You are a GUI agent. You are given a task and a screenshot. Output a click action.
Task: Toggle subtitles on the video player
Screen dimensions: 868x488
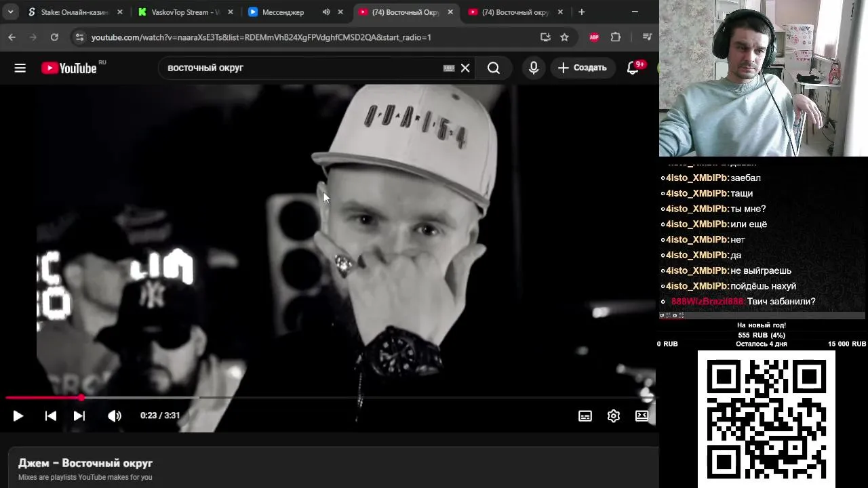(585, 416)
